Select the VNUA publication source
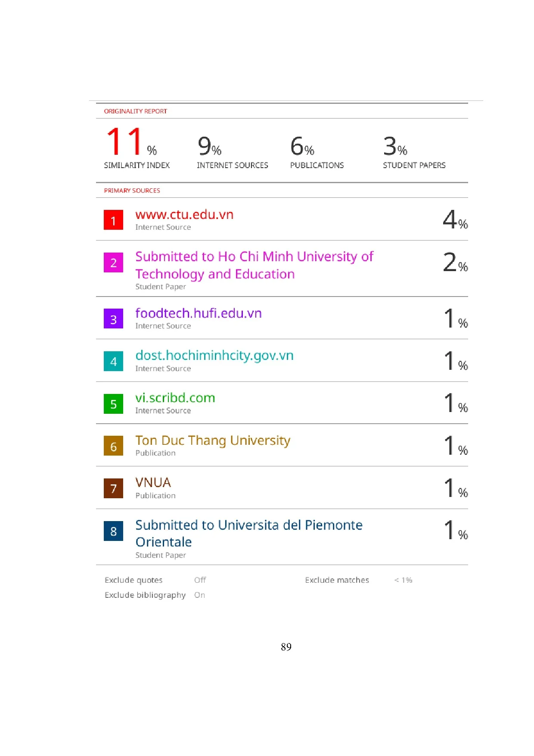This screenshot has height=756, width=534. click(153, 483)
